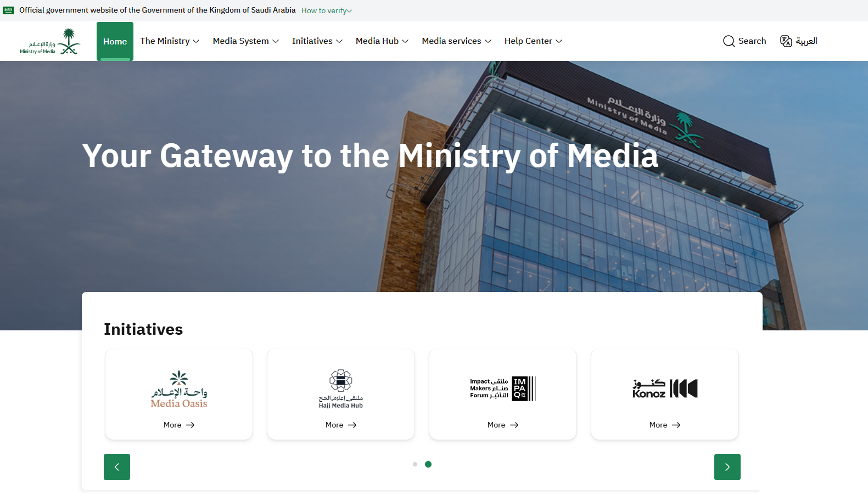Click the arrow beside Impact Makers Forum More

514,425
